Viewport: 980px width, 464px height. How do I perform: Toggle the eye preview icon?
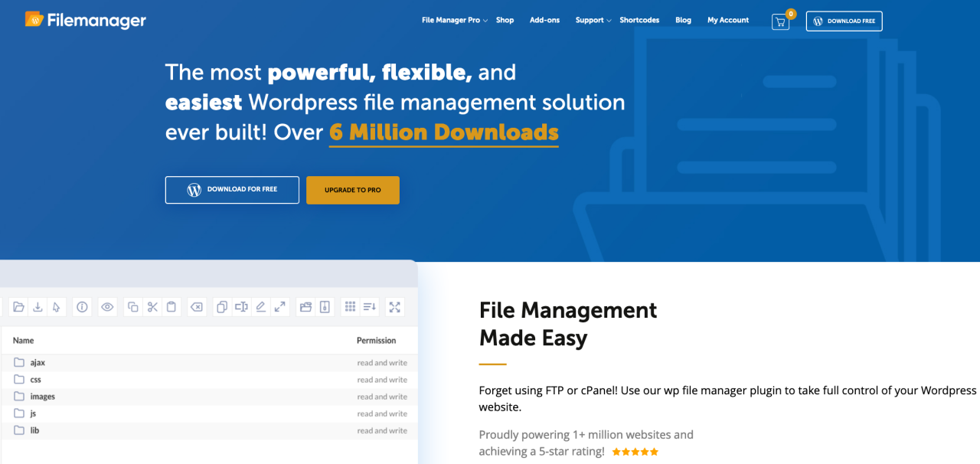107,307
